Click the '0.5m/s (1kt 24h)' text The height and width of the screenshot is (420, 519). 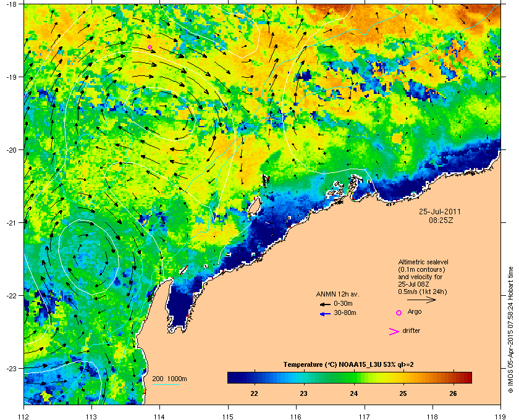[x=423, y=292]
